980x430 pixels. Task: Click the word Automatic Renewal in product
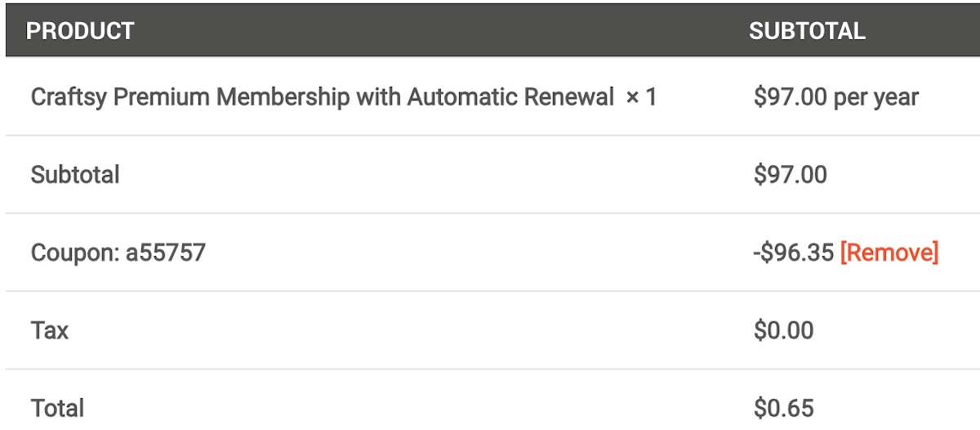point(510,97)
